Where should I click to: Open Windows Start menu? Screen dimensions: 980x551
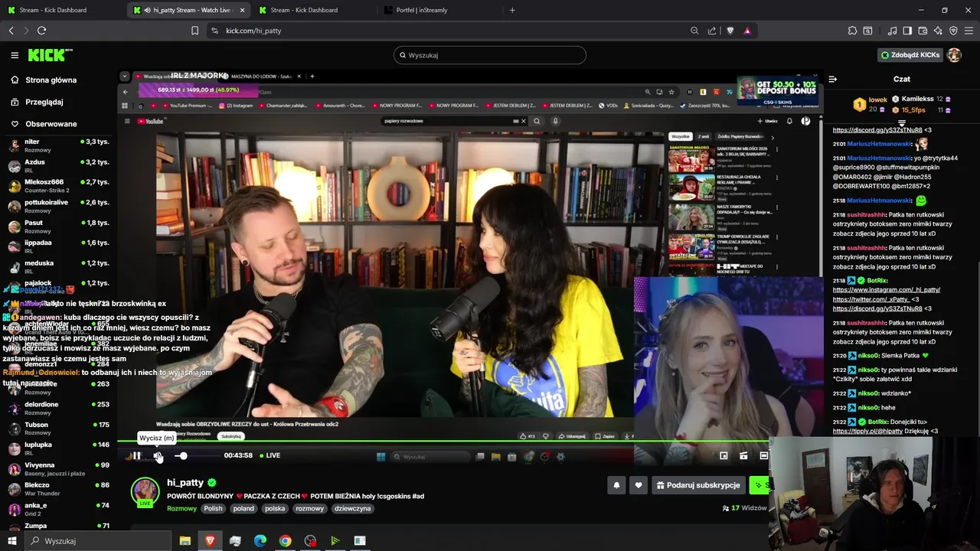[x=11, y=541]
